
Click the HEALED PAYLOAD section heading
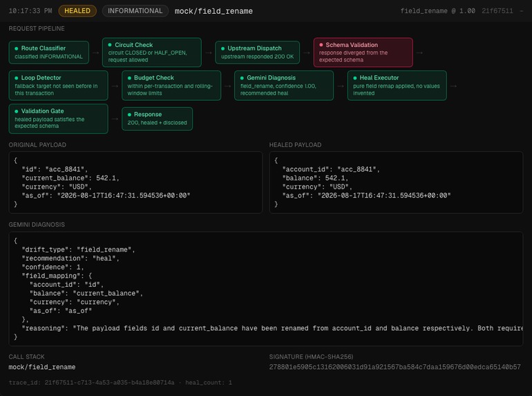tap(295, 145)
